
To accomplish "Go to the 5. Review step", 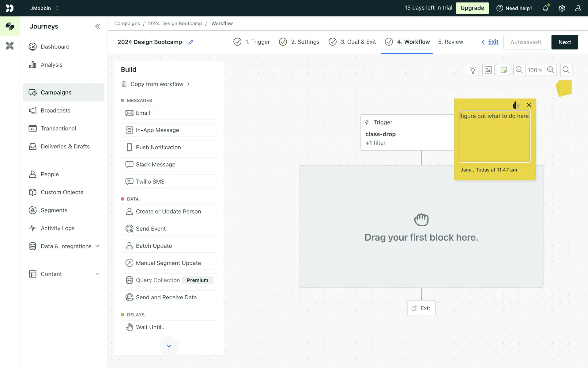I will coord(450,42).
